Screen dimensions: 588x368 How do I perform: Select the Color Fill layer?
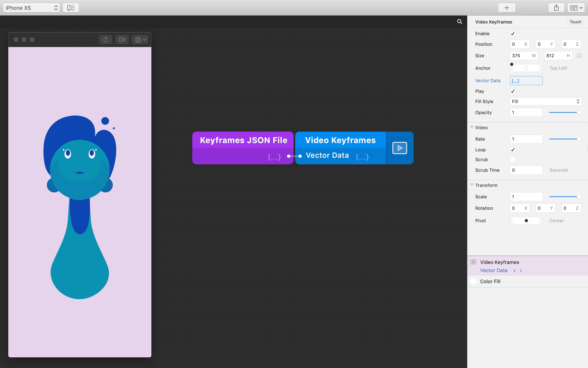tap(528, 281)
